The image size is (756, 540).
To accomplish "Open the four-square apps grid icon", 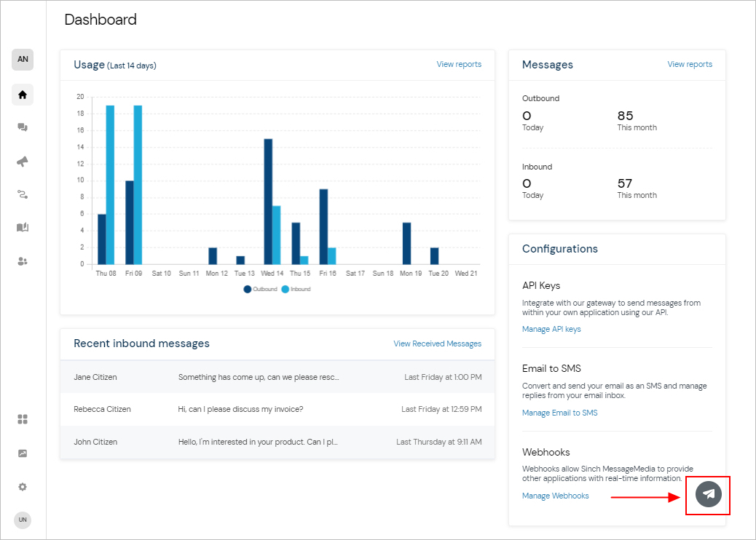I will tap(23, 419).
